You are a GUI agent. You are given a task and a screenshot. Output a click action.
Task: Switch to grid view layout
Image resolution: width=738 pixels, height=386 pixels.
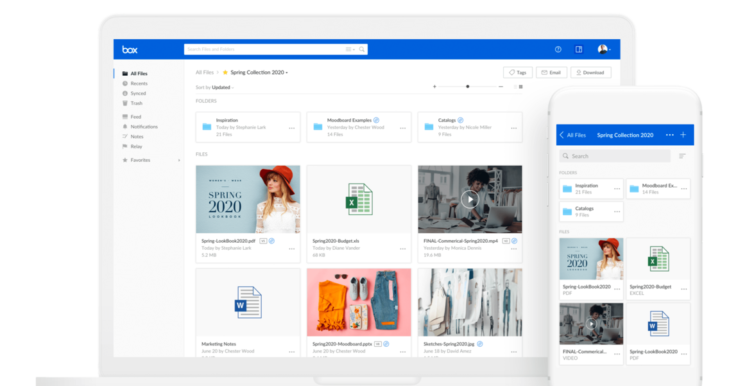point(521,87)
